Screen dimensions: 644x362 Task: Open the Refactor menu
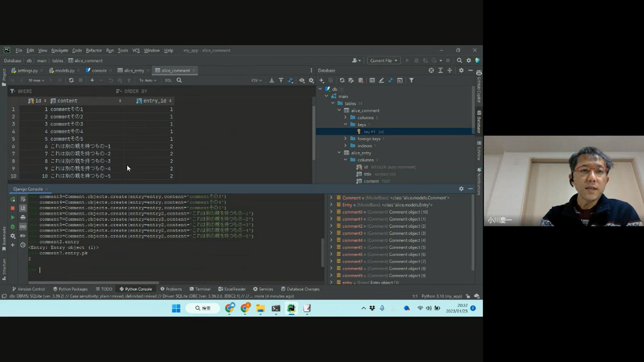pos(94,51)
